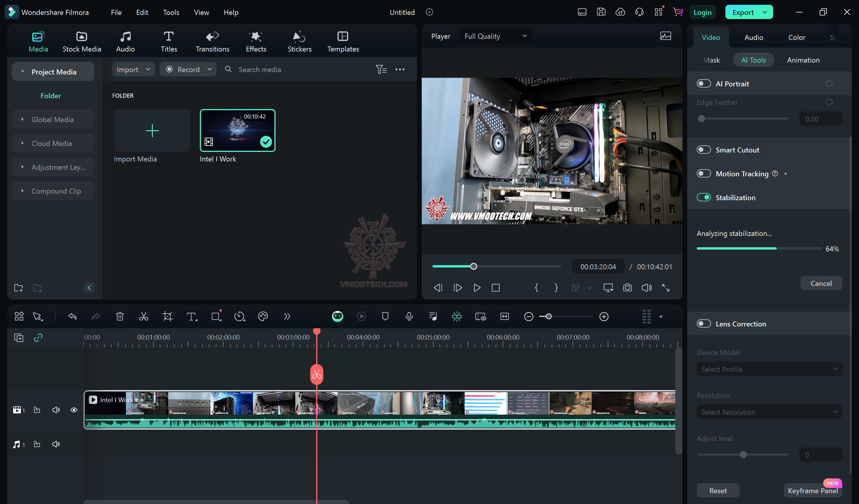The image size is (859, 504).
Task: Click the Reset button
Action: point(718,491)
